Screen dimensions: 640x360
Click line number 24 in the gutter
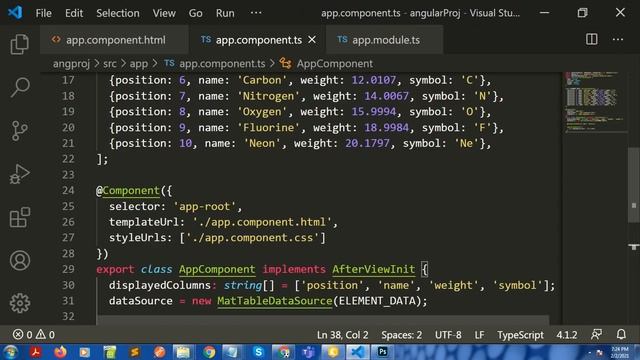tap(68, 190)
